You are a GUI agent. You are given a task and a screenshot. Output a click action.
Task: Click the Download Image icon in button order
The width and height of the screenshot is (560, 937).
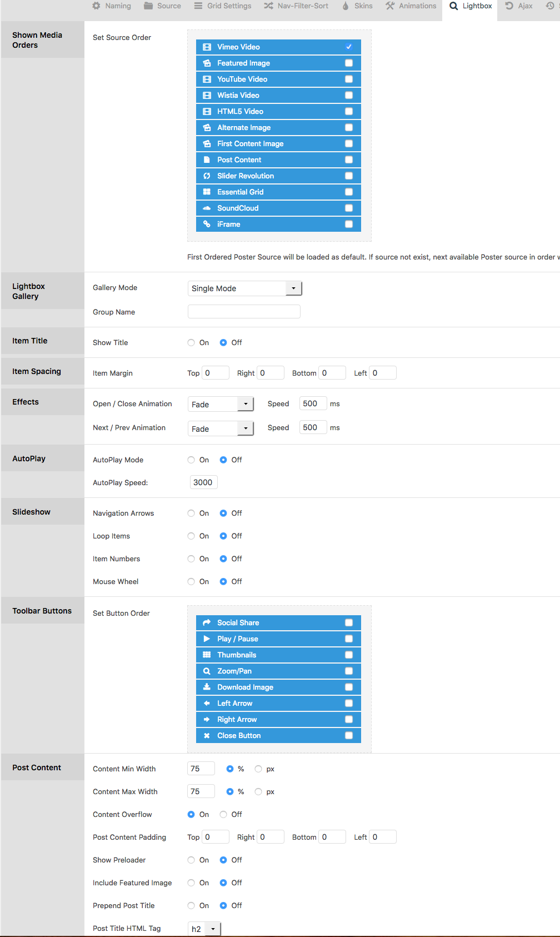[x=207, y=687]
